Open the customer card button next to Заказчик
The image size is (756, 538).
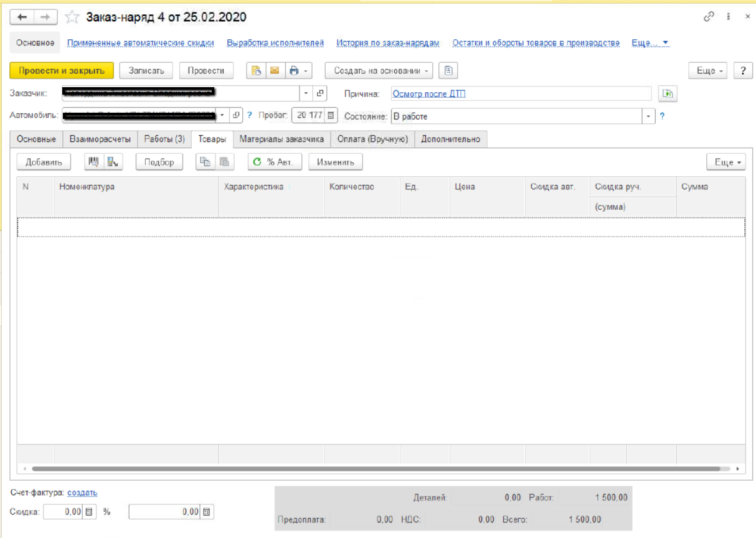(320, 93)
